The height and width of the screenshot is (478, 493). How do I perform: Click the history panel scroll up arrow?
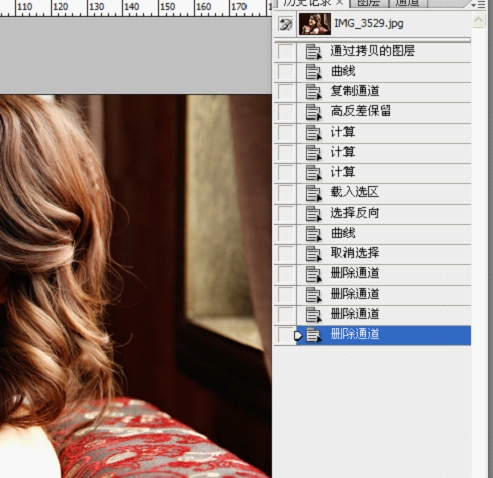tap(478, 20)
